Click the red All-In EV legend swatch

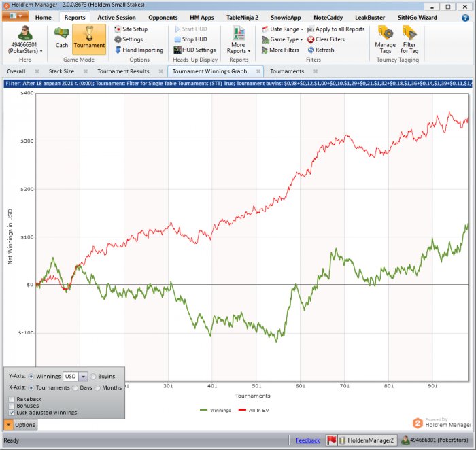click(242, 410)
